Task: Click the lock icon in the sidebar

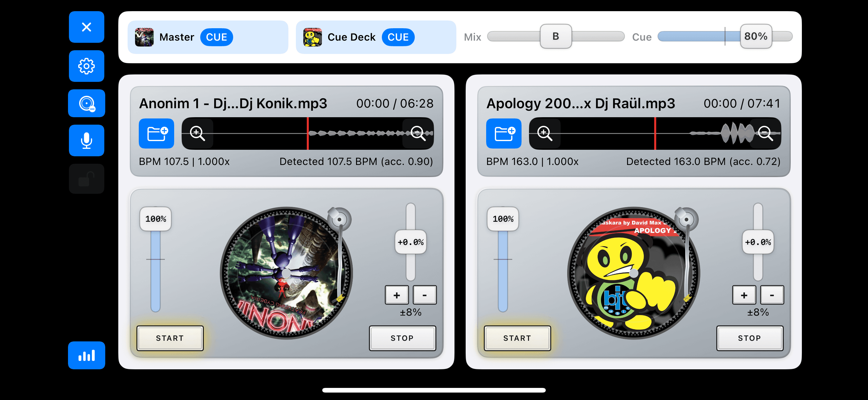Action: click(86, 179)
